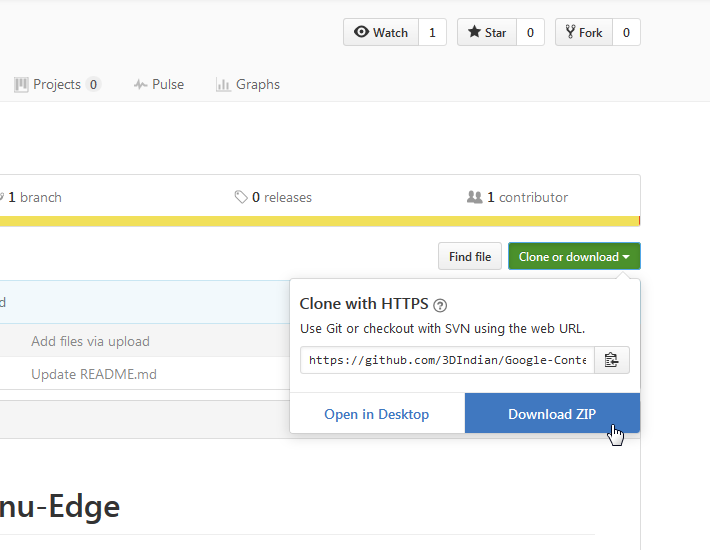Viewport: 710px width, 550px height.
Task: Switch to the Pulse tab
Action: (159, 85)
